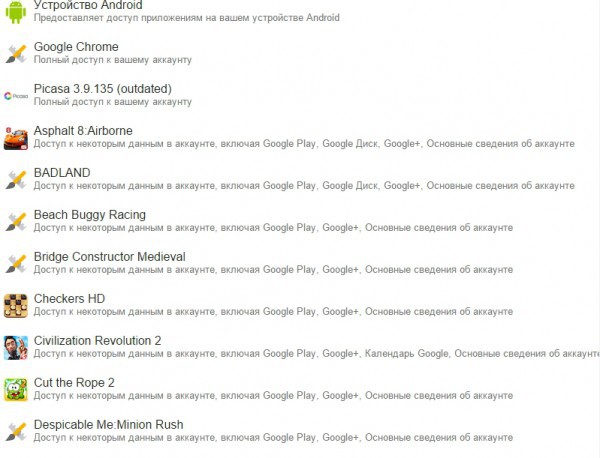Screen dimensions: 600x458
Task: Select the Civilization Revolution 2 title
Action: [98, 341]
